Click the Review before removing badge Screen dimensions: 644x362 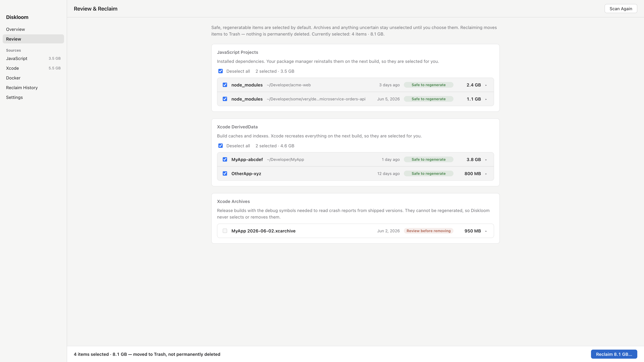428,231
